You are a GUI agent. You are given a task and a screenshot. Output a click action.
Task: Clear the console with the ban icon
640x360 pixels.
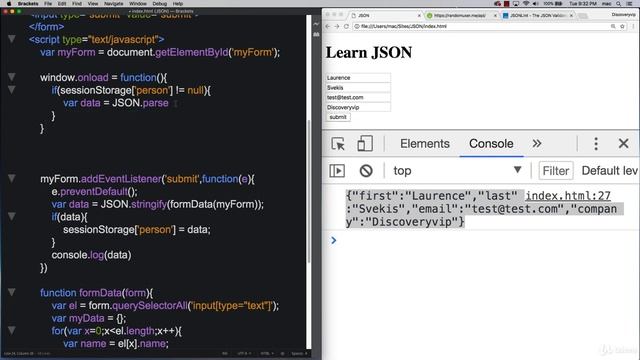click(x=366, y=171)
